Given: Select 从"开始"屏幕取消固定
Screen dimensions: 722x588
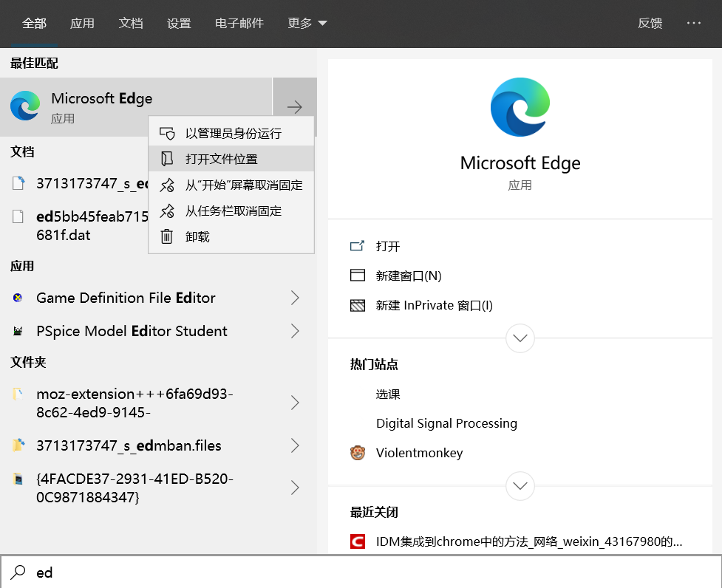Looking at the screenshot, I should pos(231,185).
